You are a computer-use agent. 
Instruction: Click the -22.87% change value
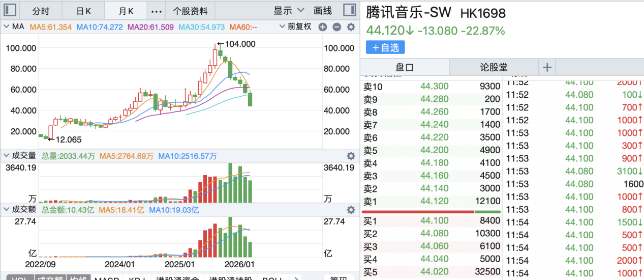point(483,31)
